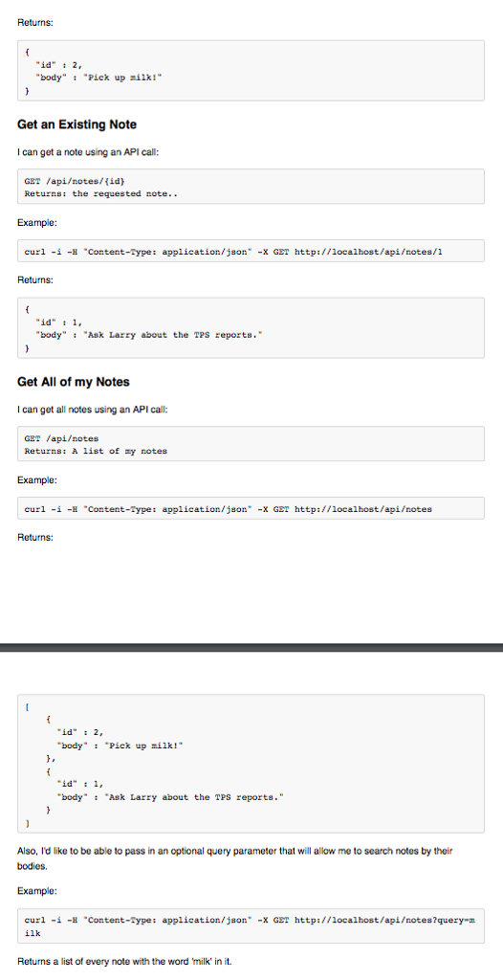Click the 'Get an Existing Note' heading
The width and height of the screenshot is (503, 980).
(x=77, y=124)
